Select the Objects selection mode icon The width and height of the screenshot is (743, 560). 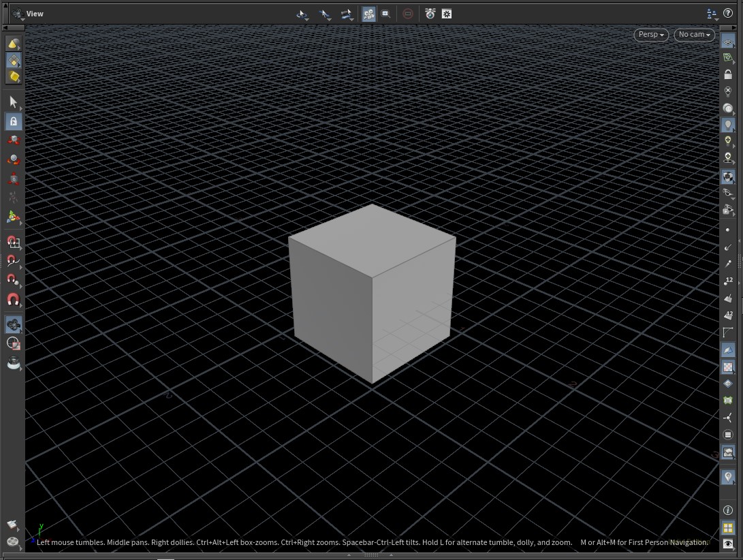13,44
